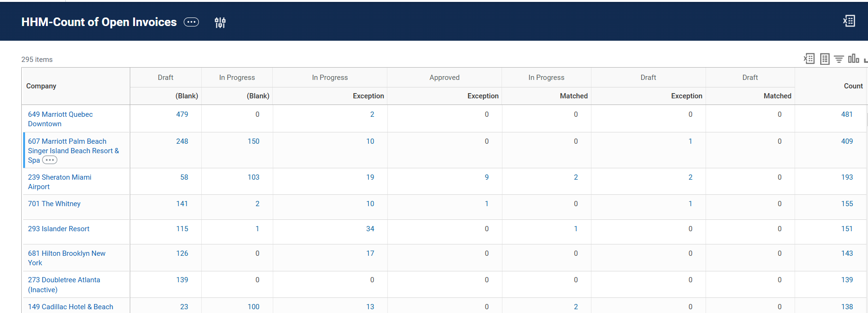
Task: Switch to chart view icon
Action: coord(853,58)
